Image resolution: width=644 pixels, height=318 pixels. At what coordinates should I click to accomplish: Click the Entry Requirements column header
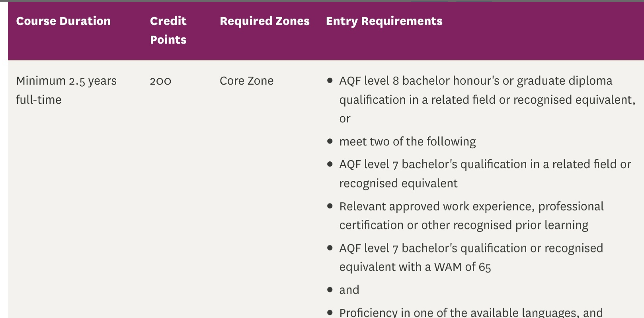pyautogui.click(x=384, y=21)
